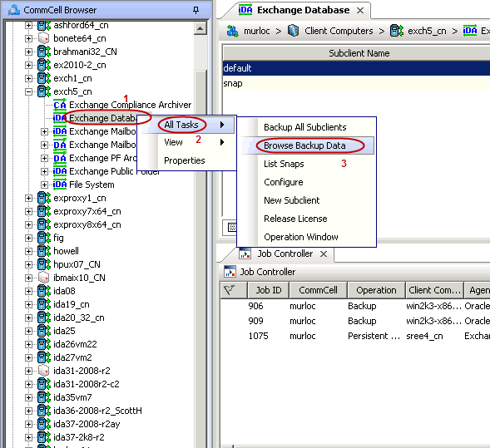Select the snap subclient row

[356, 83]
